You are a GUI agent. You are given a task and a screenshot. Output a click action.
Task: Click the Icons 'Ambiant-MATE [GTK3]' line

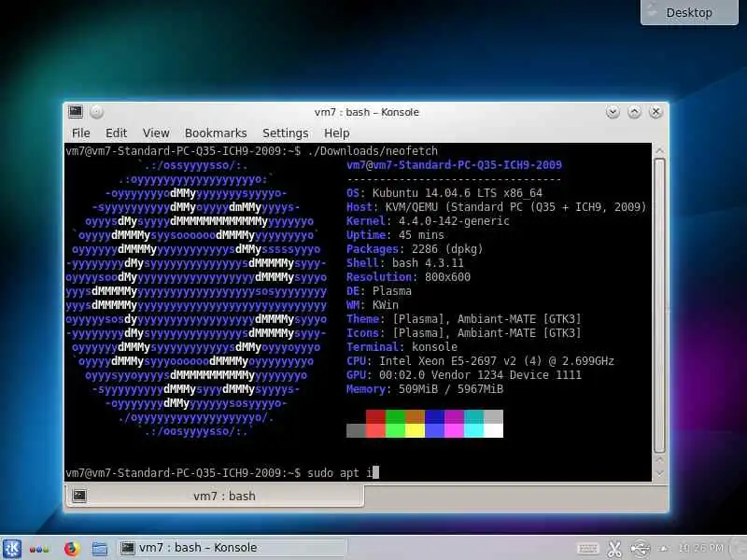463,333
